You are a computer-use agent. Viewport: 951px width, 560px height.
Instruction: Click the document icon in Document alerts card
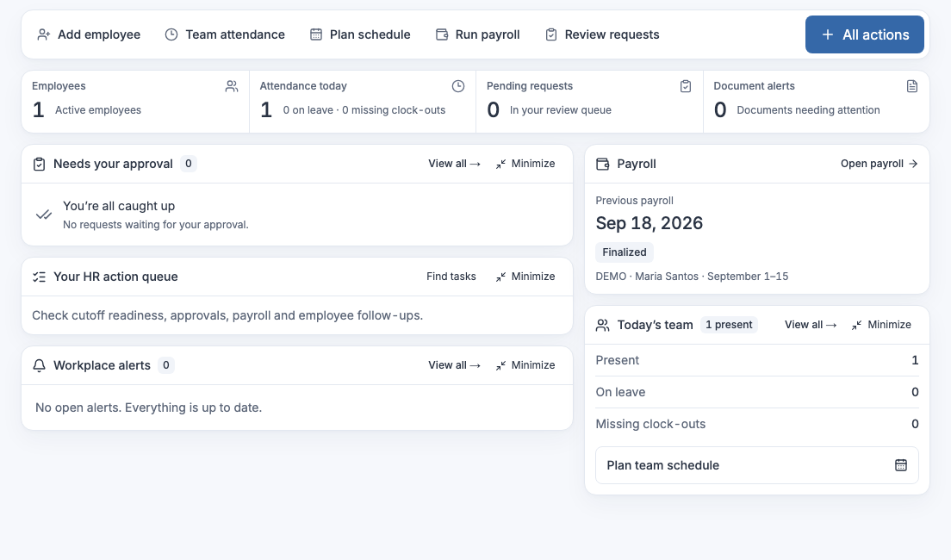tap(912, 86)
